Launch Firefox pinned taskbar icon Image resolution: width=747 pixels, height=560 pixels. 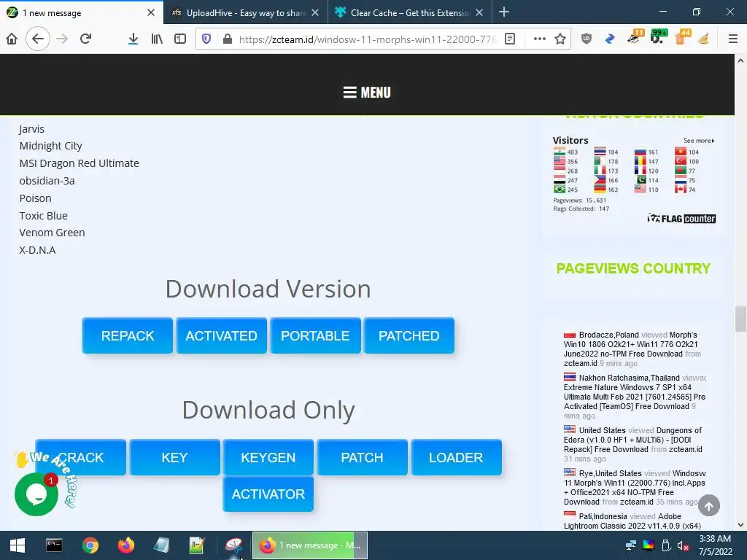(126, 545)
